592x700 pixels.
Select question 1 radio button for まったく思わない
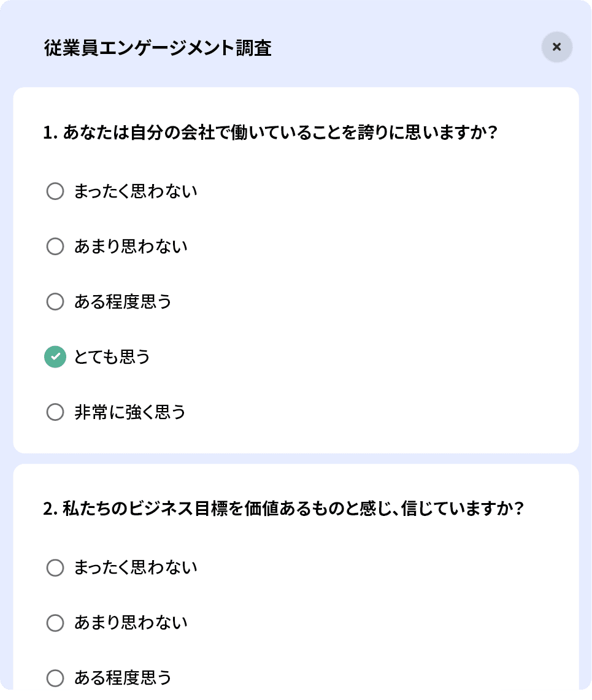pyautogui.click(x=55, y=191)
